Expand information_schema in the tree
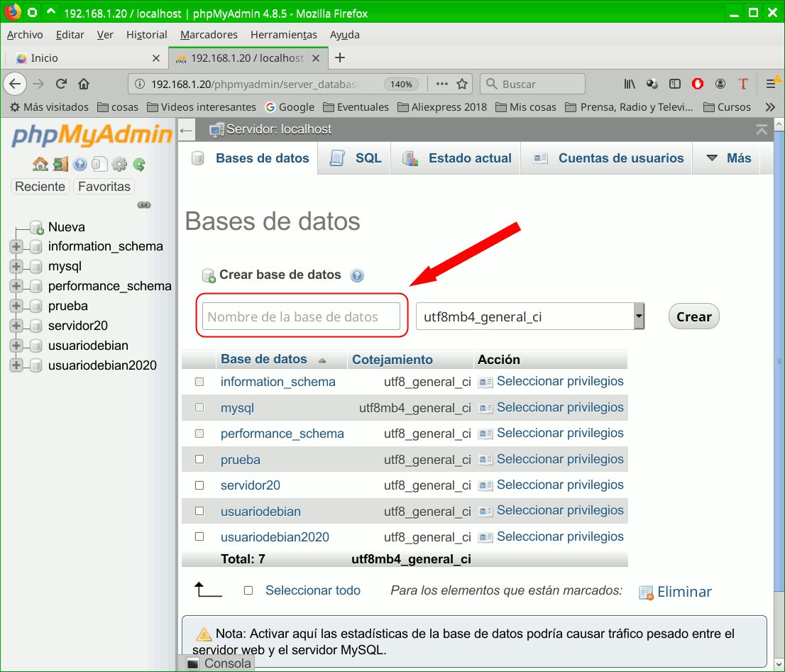 point(16,246)
